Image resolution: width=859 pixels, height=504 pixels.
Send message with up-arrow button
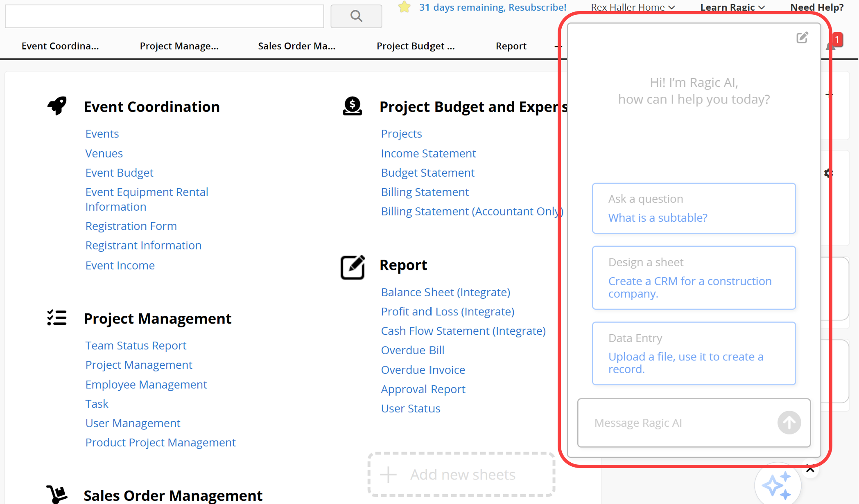click(x=789, y=423)
